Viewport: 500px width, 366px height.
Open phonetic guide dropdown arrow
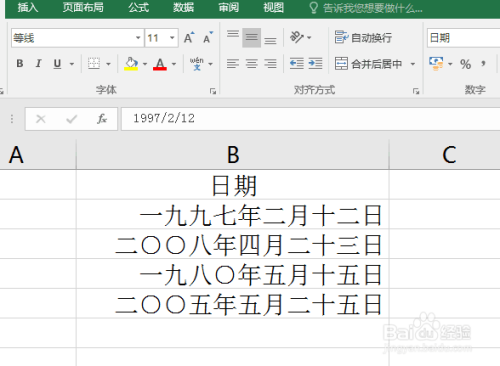(211, 64)
